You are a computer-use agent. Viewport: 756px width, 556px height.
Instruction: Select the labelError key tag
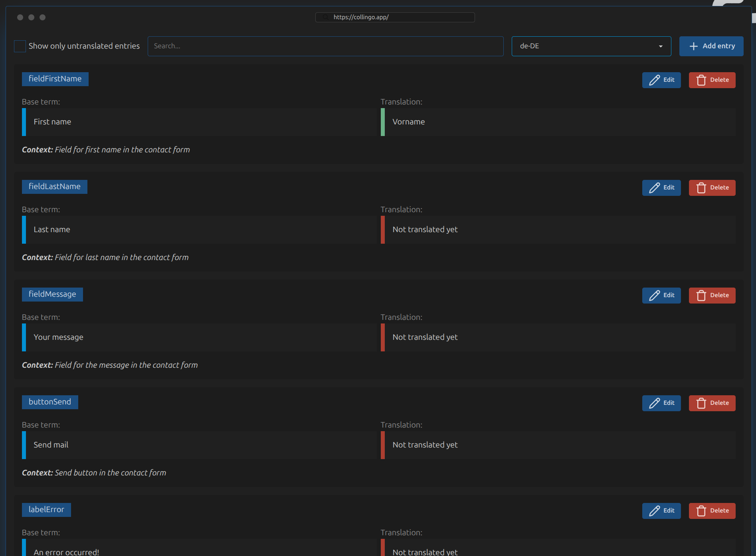click(46, 510)
